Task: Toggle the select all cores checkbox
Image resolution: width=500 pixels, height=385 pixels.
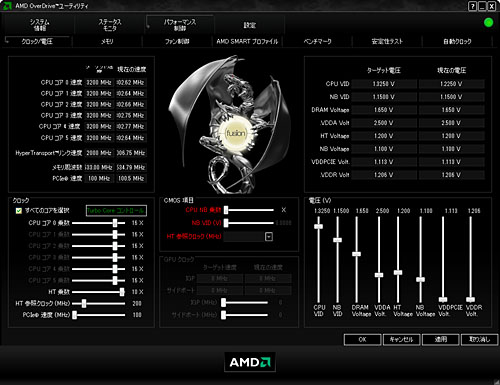Action: (x=19, y=211)
